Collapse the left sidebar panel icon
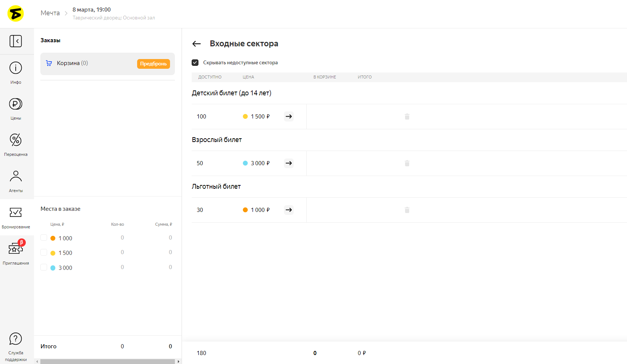Viewport: 627px width, 364px height. 16,41
